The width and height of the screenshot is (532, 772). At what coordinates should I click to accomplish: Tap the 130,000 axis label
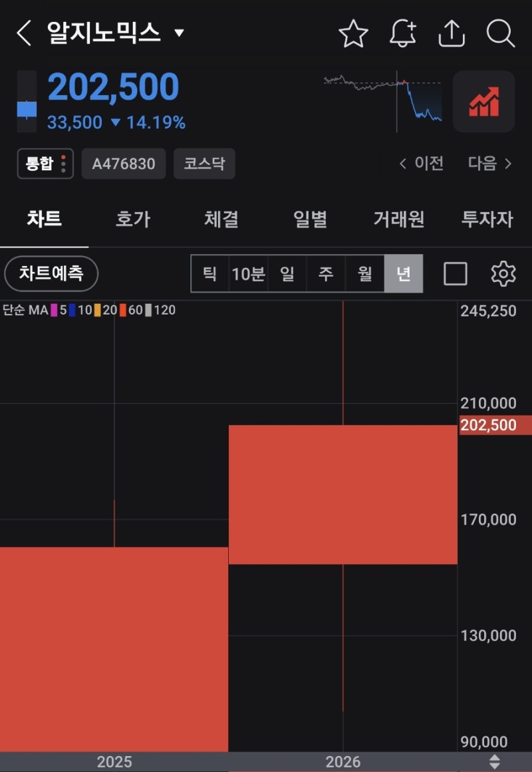pyautogui.click(x=488, y=636)
